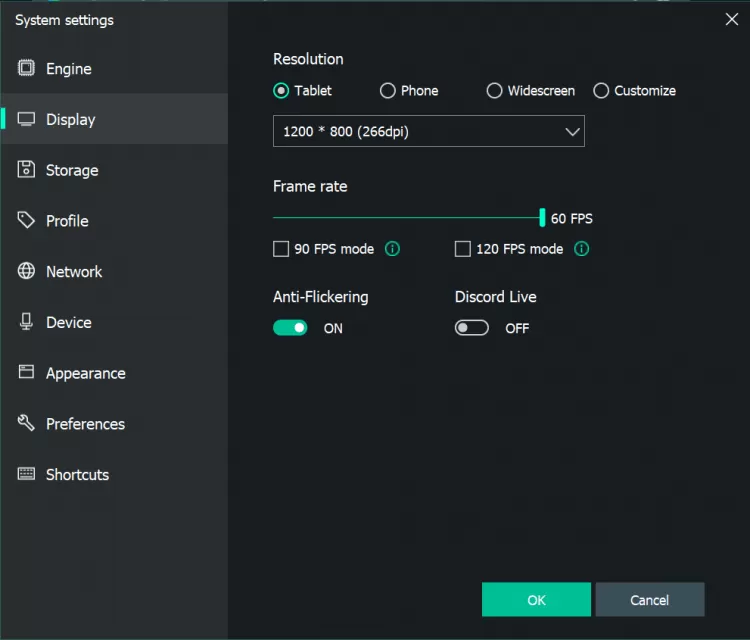This screenshot has width=750, height=640.
Task: Click the Network globe icon
Action: pos(26,271)
